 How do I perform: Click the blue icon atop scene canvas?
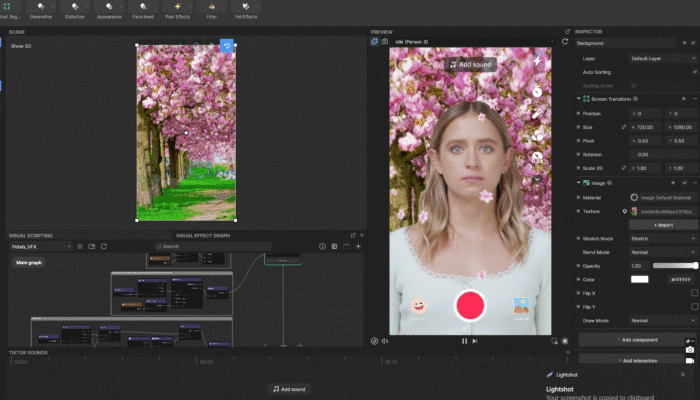click(227, 46)
